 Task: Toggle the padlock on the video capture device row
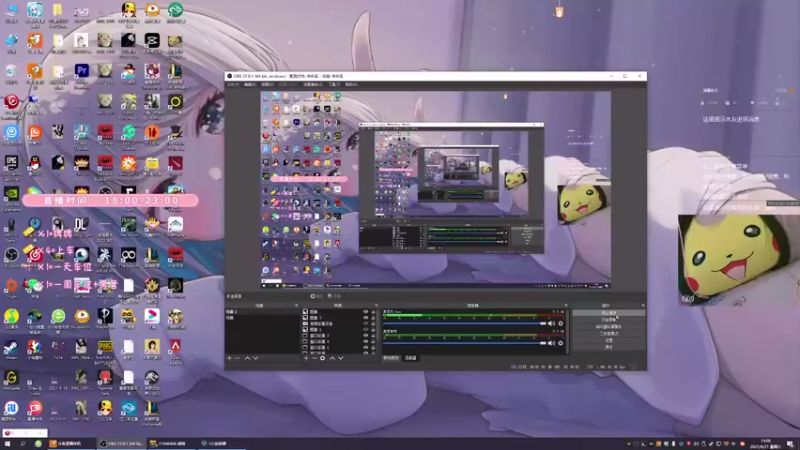tap(373, 323)
